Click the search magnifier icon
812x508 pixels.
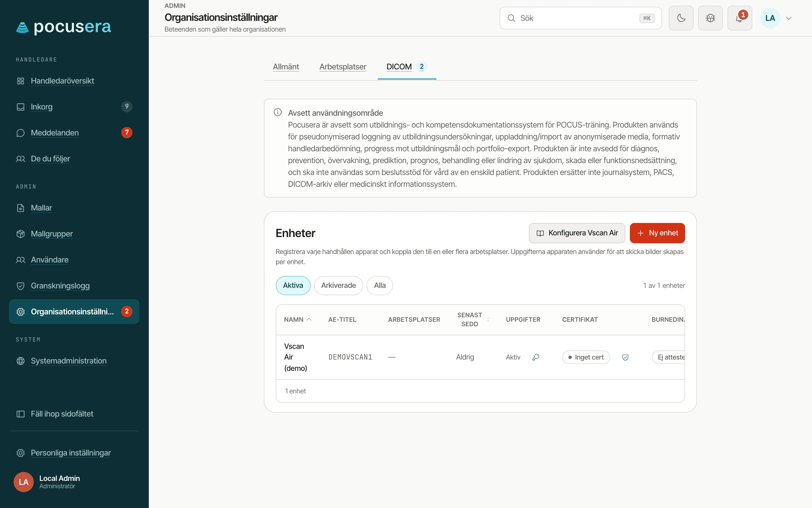[x=511, y=18]
